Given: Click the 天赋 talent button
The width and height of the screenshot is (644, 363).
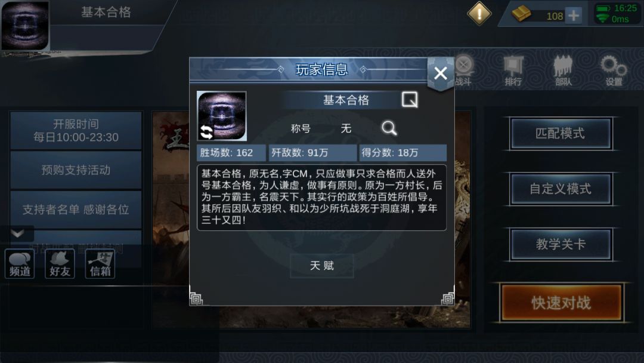Looking at the screenshot, I should coord(321,266).
